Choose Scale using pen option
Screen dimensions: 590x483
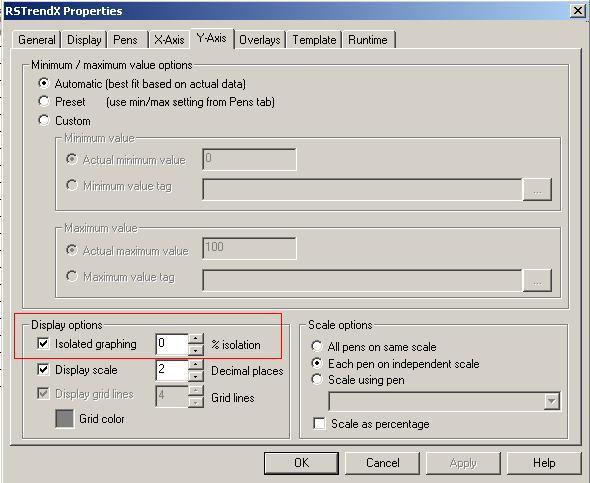pyautogui.click(x=317, y=379)
